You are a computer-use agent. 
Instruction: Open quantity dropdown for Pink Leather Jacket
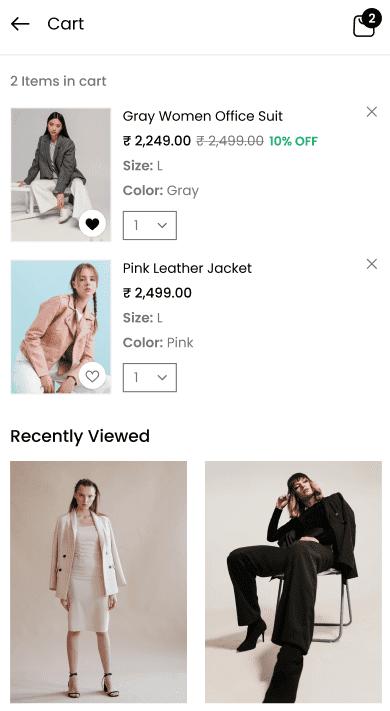click(150, 377)
